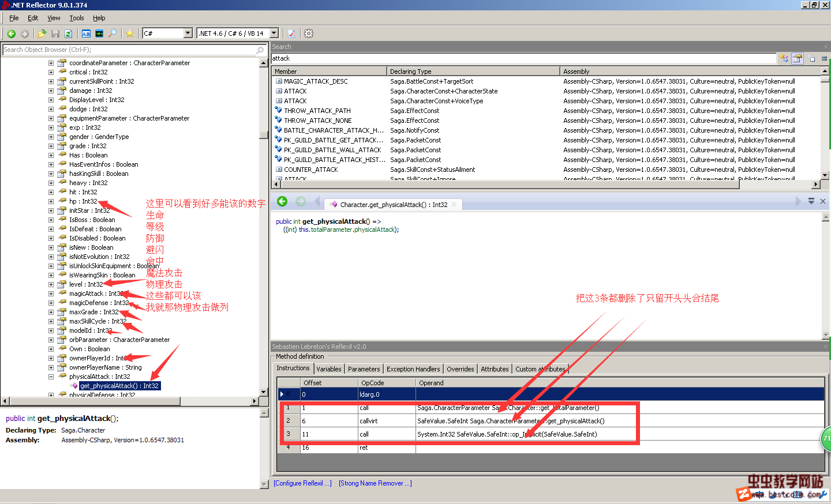The width and height of the screenshot is (831, 504).
Task: Switch to the Exception Handlers tab
Action: point(413,369)
